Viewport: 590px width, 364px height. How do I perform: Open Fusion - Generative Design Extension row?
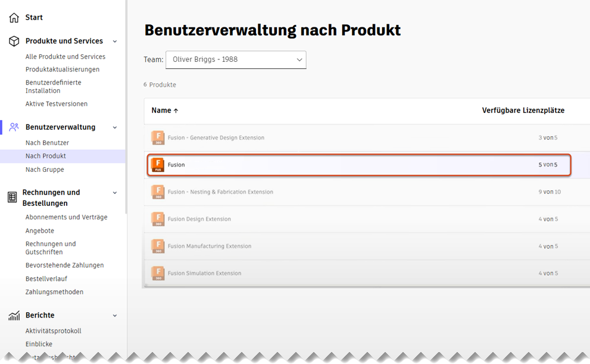367,137
